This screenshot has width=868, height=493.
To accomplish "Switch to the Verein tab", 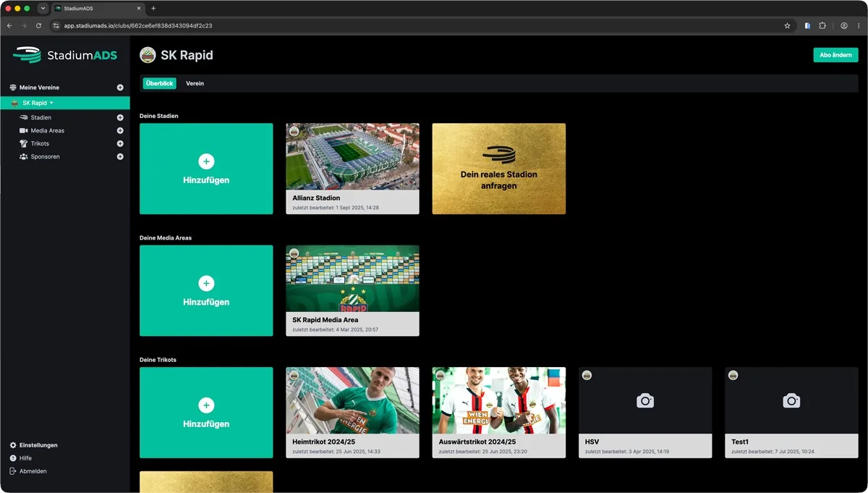I will [x=195, y=83].
